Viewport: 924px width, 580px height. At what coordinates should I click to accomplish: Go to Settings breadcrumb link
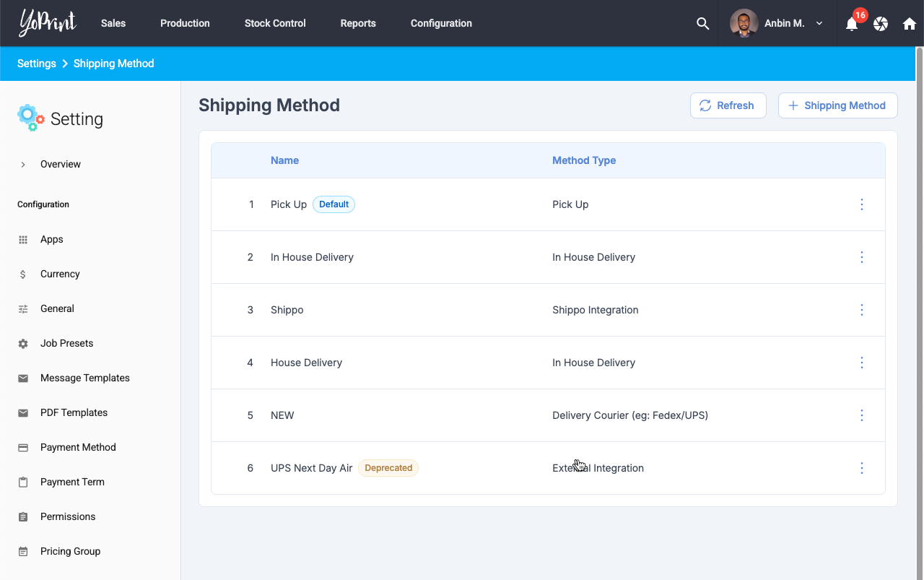pos(37,64)
